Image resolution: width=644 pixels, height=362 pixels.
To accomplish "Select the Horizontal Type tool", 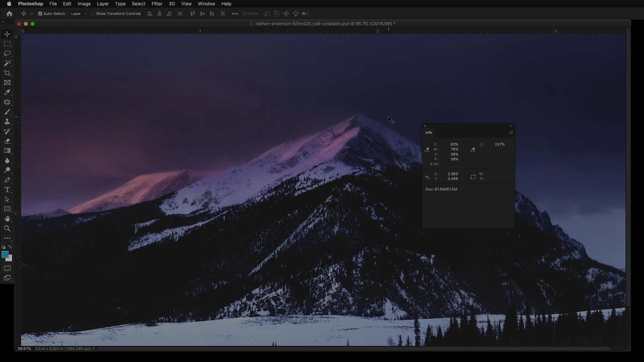I will 7,190.
